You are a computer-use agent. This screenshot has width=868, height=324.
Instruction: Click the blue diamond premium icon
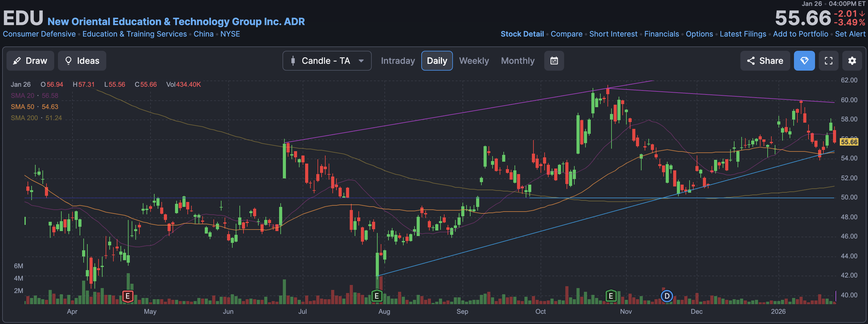tap(804, 61)
